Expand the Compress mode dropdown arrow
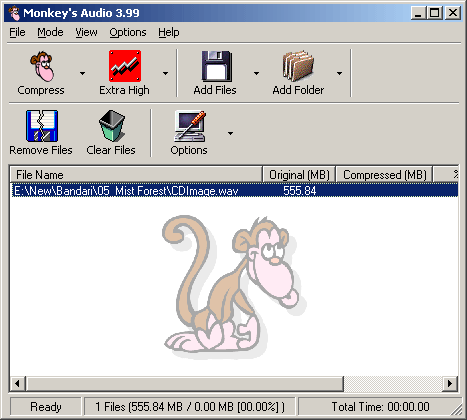The height and width of the screenshot is (420, 467). click(82, 73)
